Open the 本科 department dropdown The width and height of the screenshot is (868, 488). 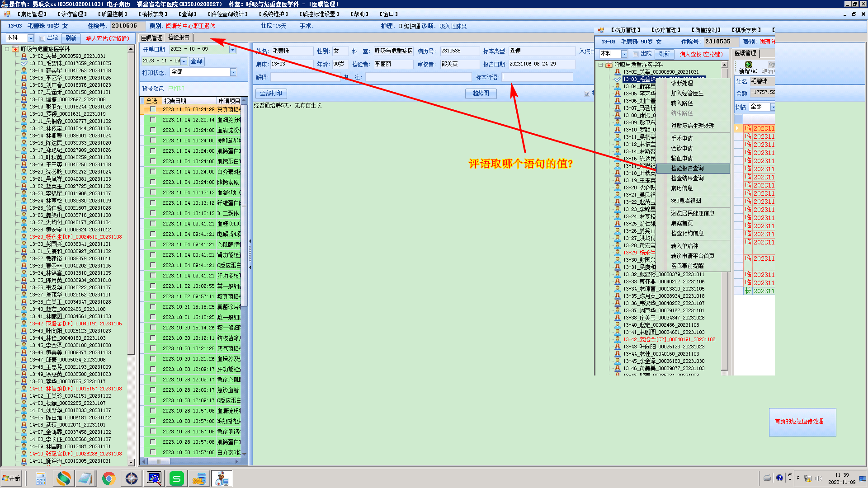coord(31,38)
